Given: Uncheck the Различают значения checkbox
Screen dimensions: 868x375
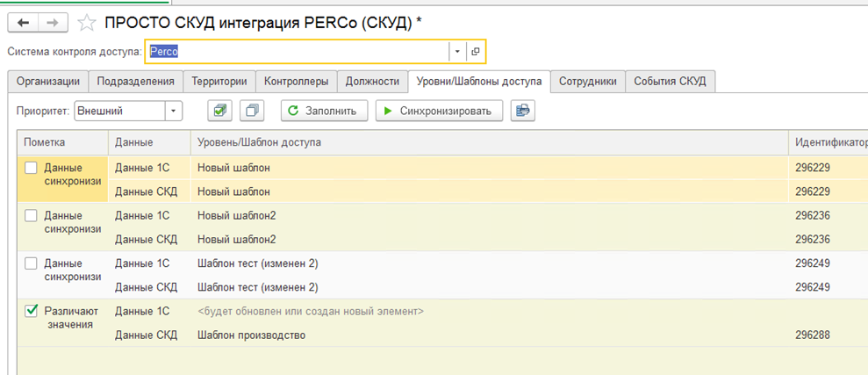Looking at the screenshot, I should click(31, 310).
